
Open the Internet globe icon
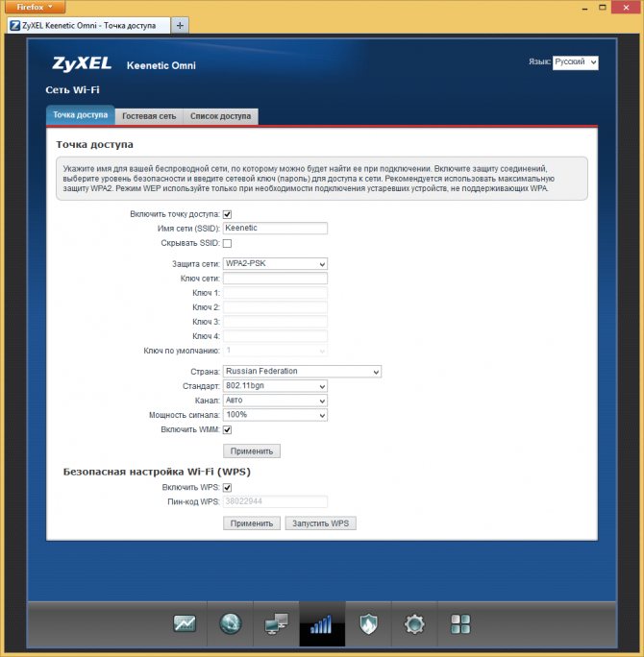pyautogui.click(x=230, y=623)
